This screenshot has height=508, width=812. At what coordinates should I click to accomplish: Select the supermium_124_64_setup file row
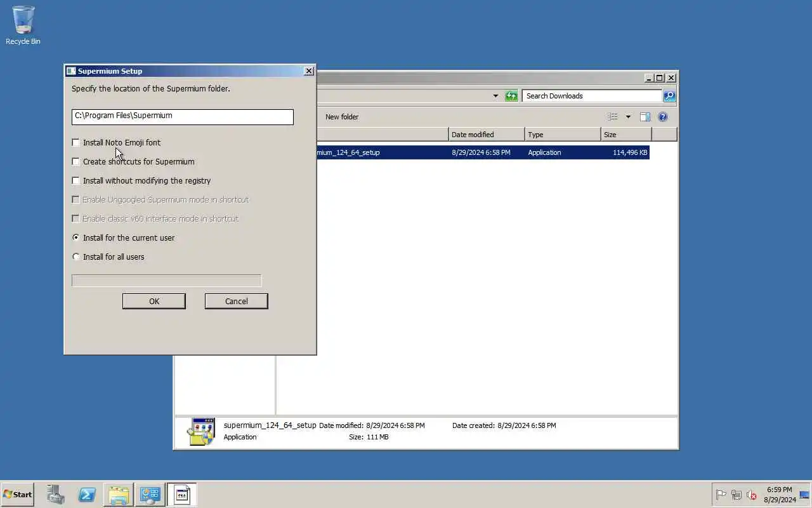[483, 152]
